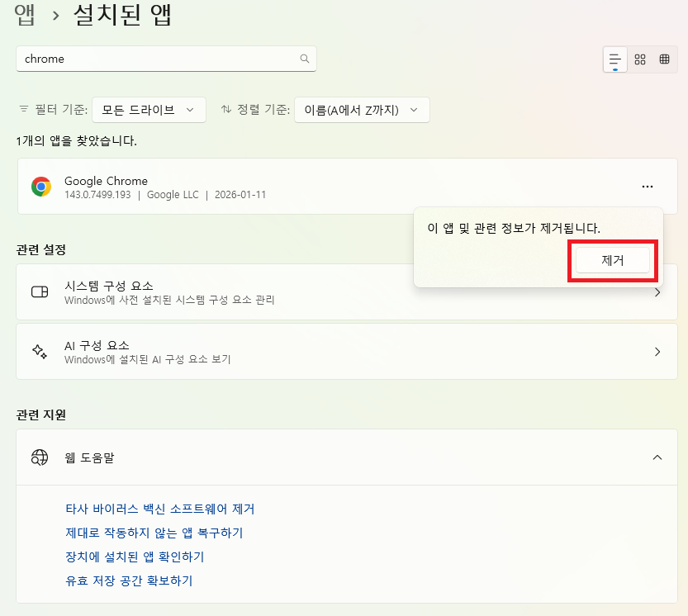Switch to the list view layout icon
The image size is (688, 616).
(x=615, y=59)
